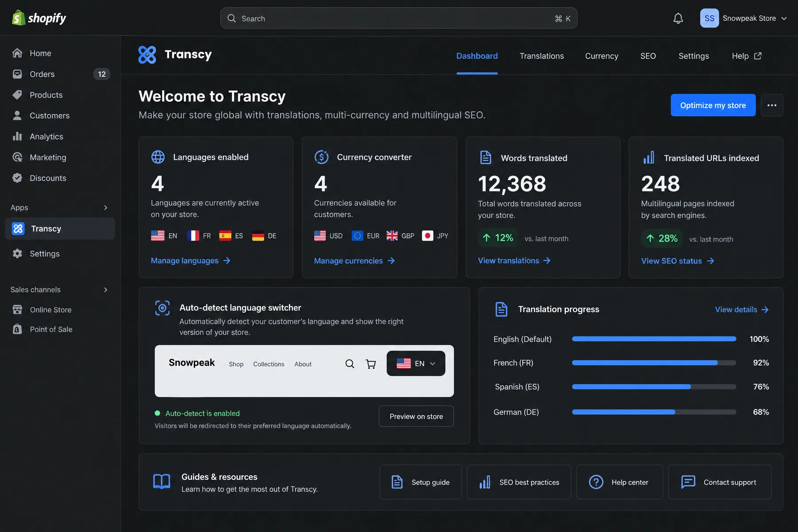
Task: Expand the Apps section chevron
Action: (x=106, y=207)
